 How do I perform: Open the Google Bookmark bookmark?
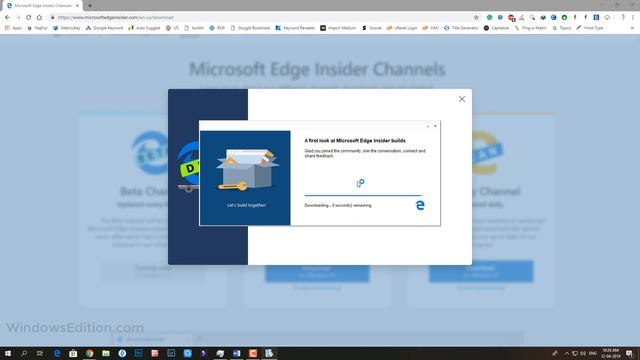pyautogui.click(x=250, y=28)
